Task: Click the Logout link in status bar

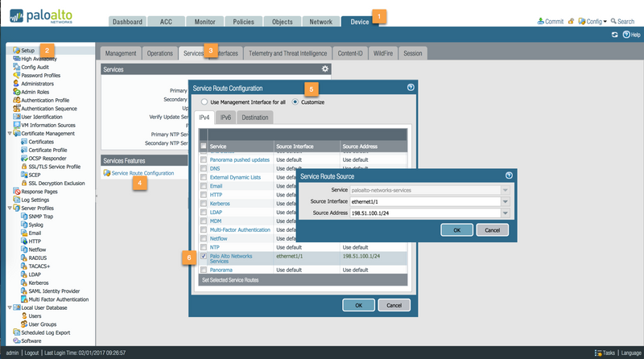Action: click(x=31, y=353)
